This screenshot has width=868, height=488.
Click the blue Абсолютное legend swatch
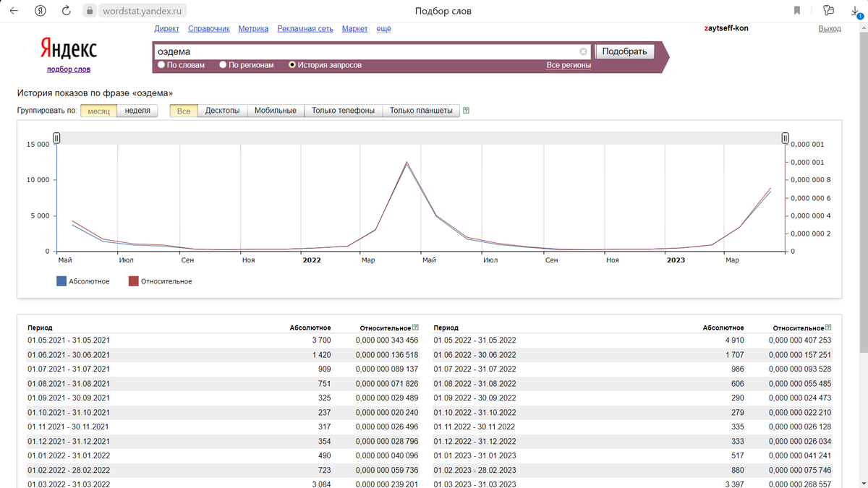pyautogui.click(x=61, y=281)
